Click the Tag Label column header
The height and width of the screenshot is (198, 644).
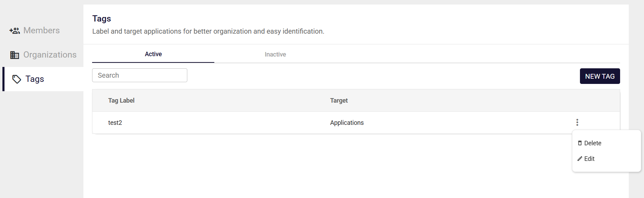[121, 101]
